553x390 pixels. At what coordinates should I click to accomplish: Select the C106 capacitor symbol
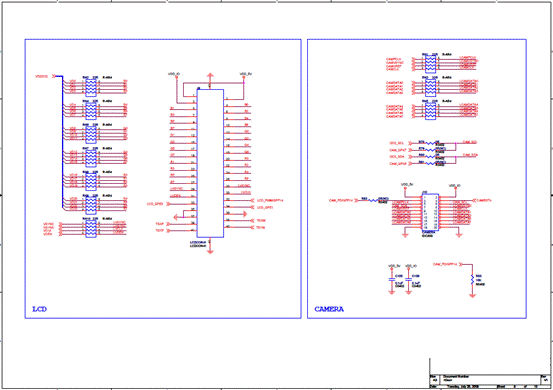(x=408, y=279)
